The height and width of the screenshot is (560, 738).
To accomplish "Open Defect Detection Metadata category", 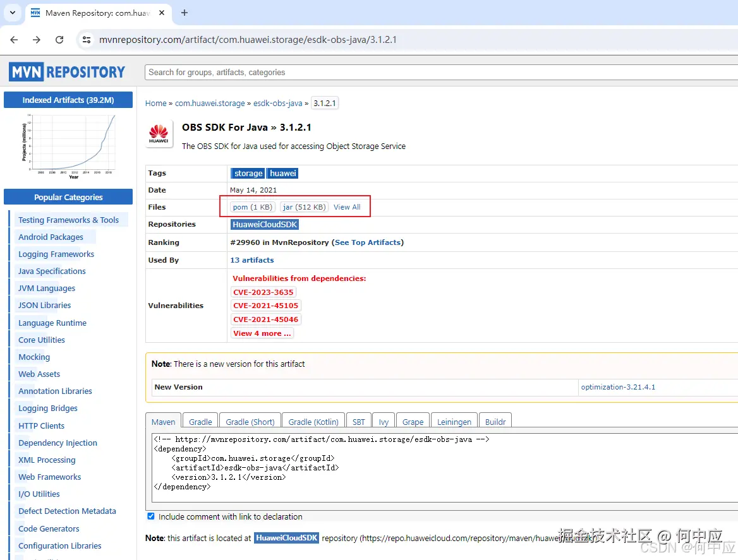I will 68,511.
